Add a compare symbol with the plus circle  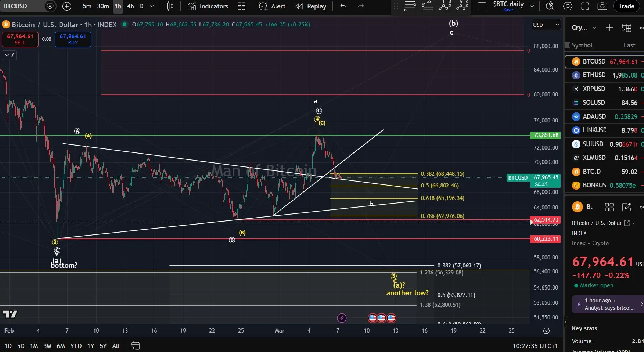point(67,6)
